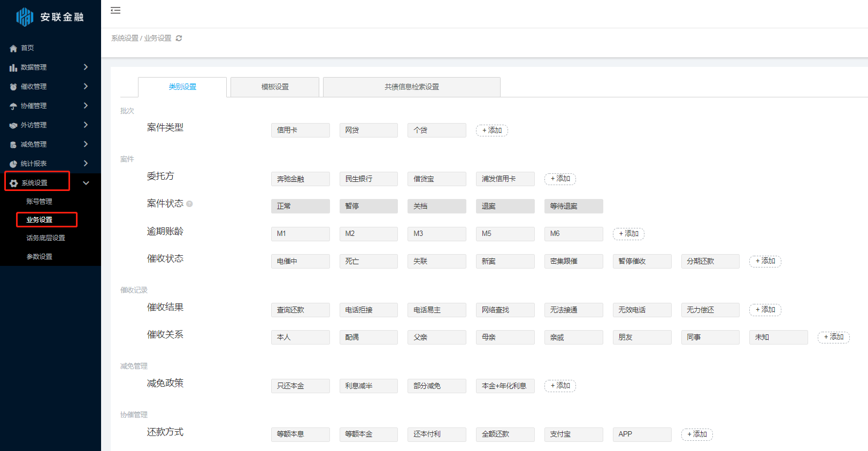Click the 外访管理 handshake icon
The width and height of the screenshot is (868, 451).
pyautogui.click(x=13, y=125)
